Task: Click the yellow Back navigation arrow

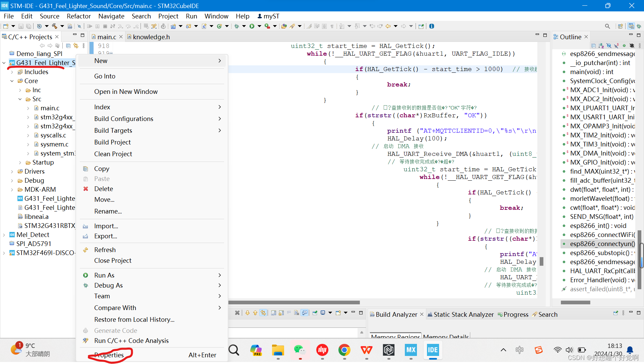Action: [388, 26]
